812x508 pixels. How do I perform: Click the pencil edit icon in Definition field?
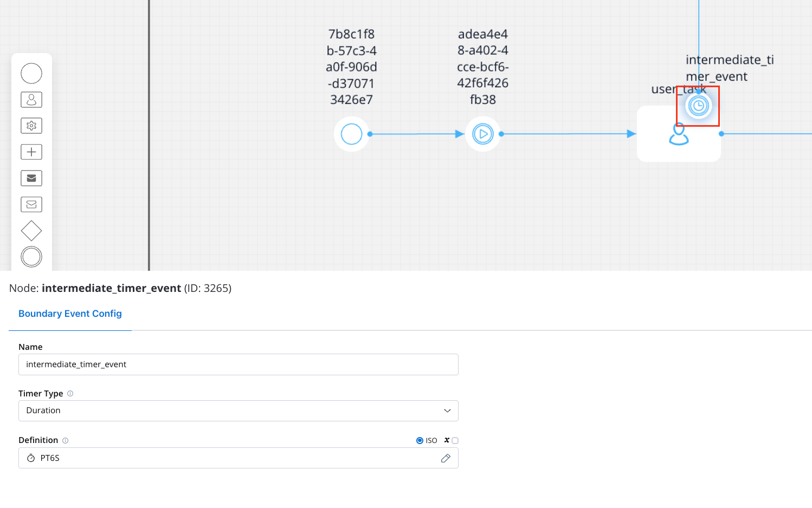446,458
